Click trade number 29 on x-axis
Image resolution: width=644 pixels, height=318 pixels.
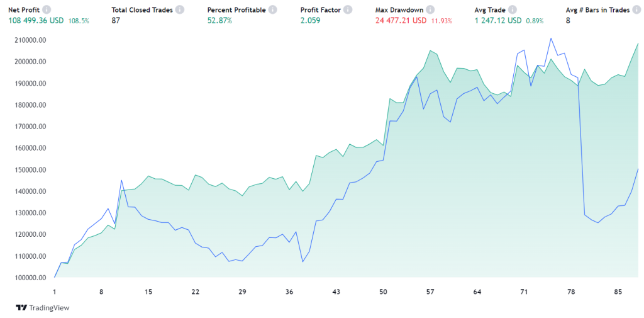coord(242,292)
